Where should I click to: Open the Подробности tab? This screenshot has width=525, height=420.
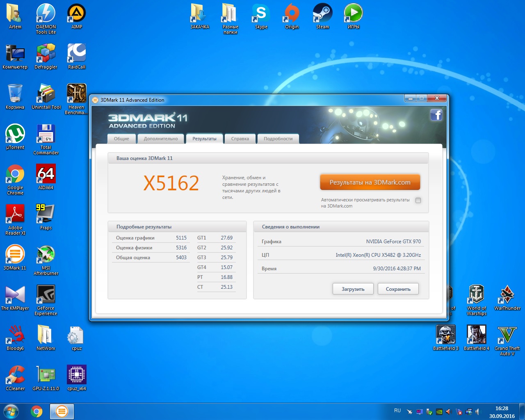point(278,139)
